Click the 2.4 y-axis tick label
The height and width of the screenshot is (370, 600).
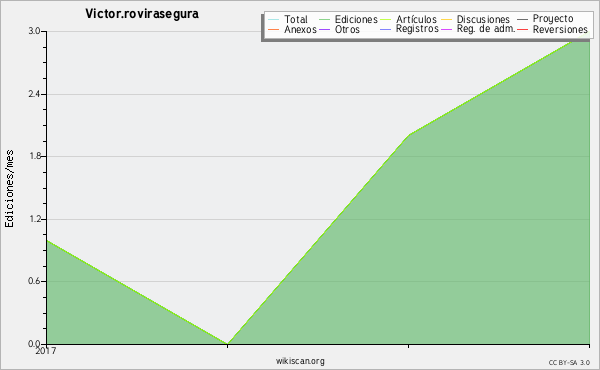34,94
